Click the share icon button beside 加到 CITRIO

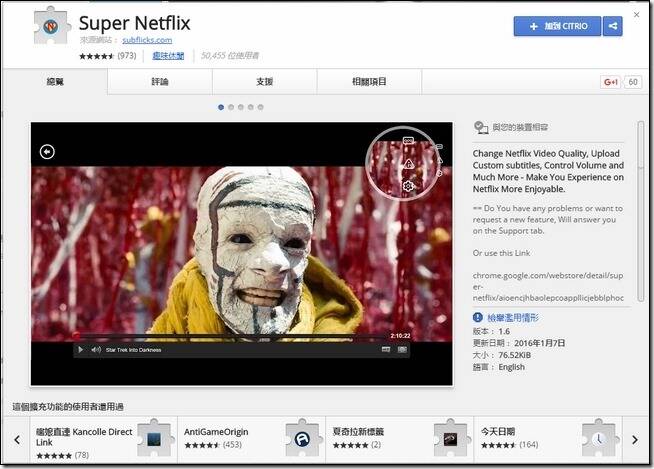pyautogui.click(x=612, y=26)
